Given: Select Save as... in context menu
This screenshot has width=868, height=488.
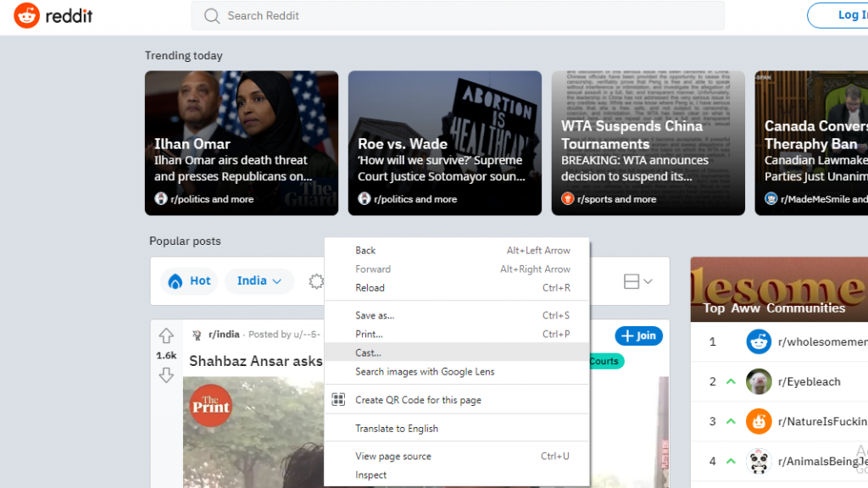Looking at the screenshot, I should coord(457,315).
